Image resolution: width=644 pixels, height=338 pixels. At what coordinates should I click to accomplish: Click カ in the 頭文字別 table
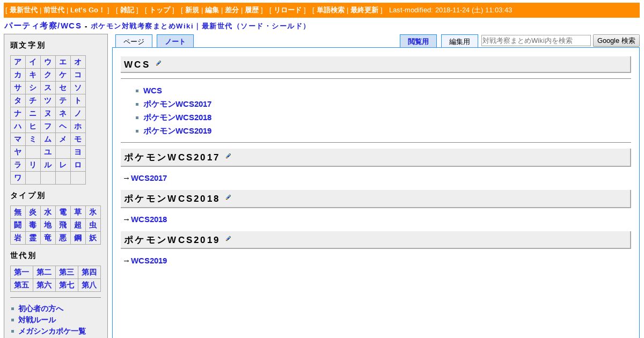point(18,75)
